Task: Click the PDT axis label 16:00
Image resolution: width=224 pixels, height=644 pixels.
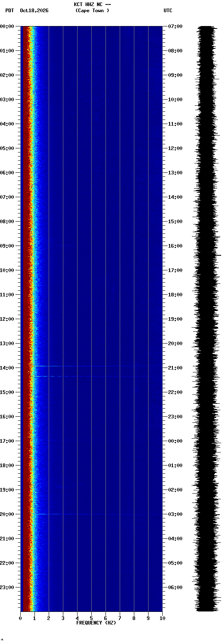Action: click(7, 417)
